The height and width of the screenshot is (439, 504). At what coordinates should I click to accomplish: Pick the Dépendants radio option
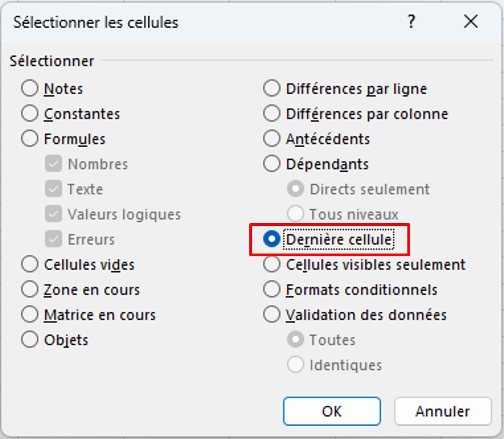click(272, 164)
